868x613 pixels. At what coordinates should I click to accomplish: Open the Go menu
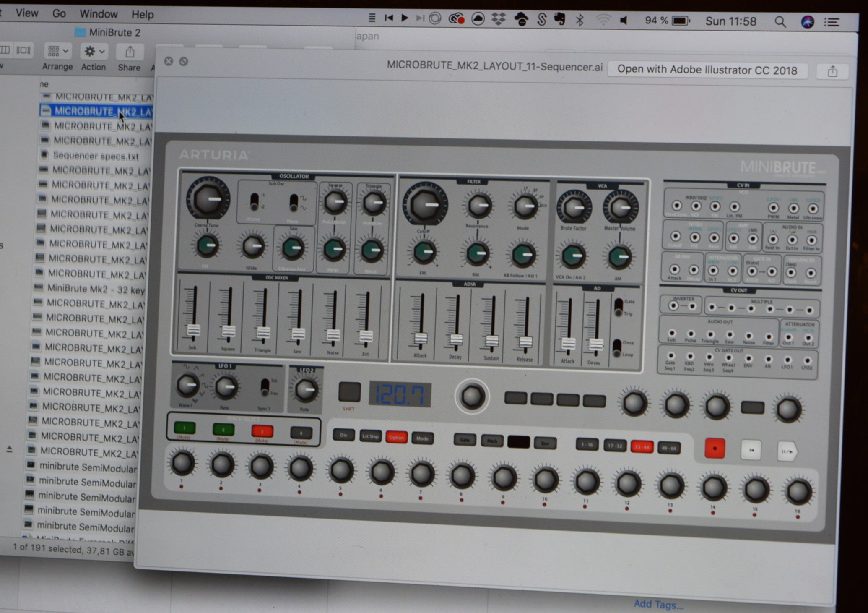(x=59, y=13)
